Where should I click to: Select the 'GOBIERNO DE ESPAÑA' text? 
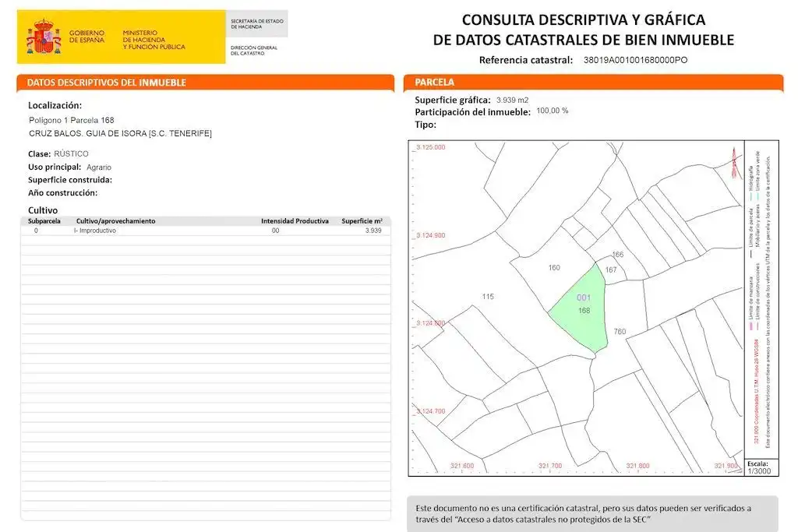(87, 36)
